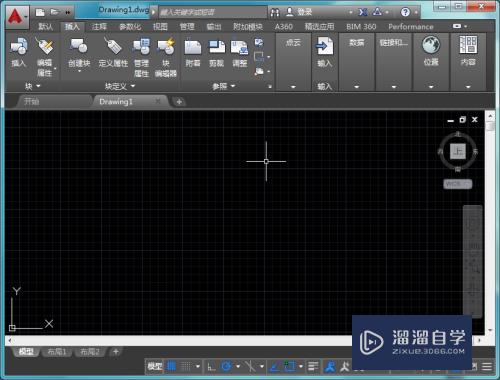Screen dimensions: 500x380
Task: Click the 输入 Import file icon
Action: 324,46
